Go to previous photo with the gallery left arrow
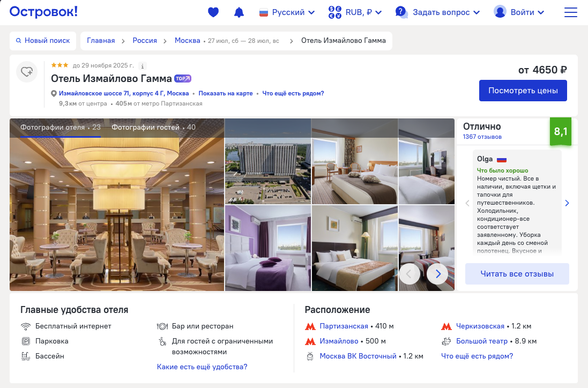Image resolution: width=588 pixels, height=388 pixels. 409,274
